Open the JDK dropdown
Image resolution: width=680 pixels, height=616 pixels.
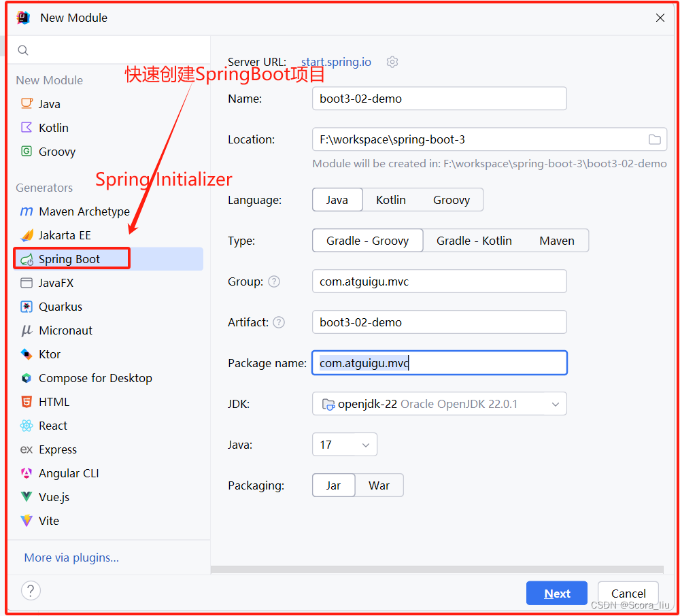point(439,404)
